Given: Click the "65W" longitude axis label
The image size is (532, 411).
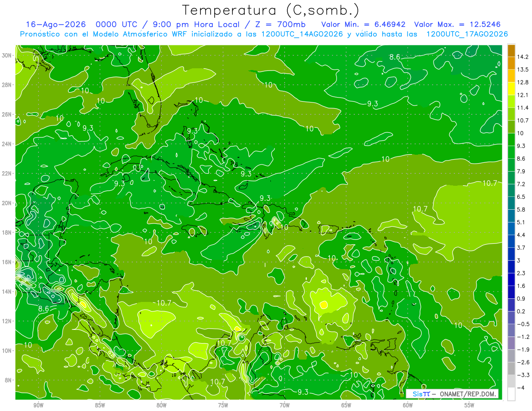Looking at the screenshot, I should pyautogui.click(x=346, y=405).
